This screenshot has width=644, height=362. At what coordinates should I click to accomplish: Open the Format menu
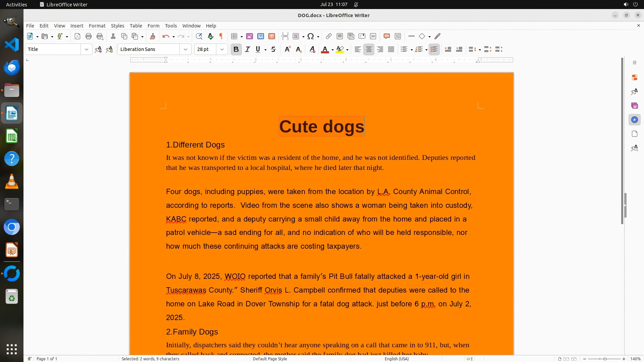coord(97,26)
